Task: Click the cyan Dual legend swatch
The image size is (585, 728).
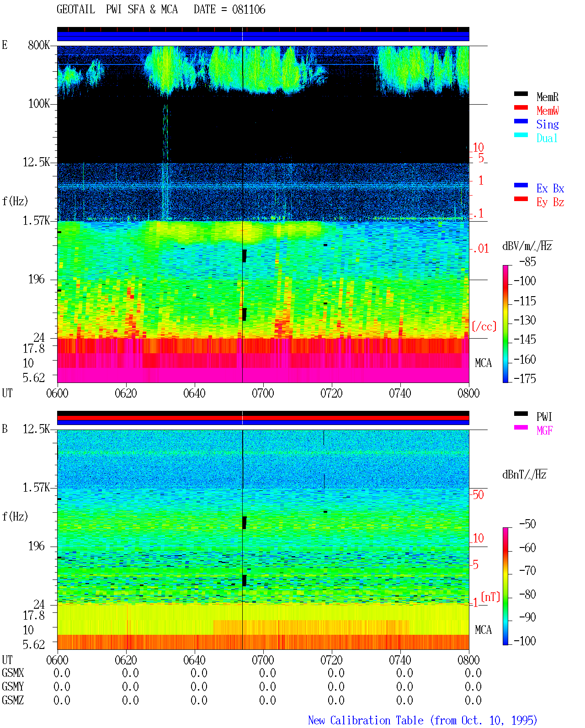Action: coord(521,135)
